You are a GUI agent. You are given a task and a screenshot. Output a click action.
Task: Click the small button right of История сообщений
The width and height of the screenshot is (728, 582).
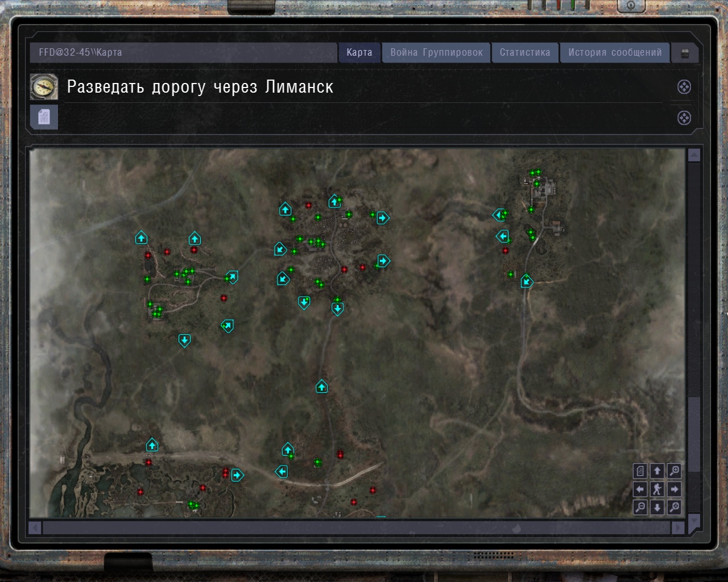point(685,53)
